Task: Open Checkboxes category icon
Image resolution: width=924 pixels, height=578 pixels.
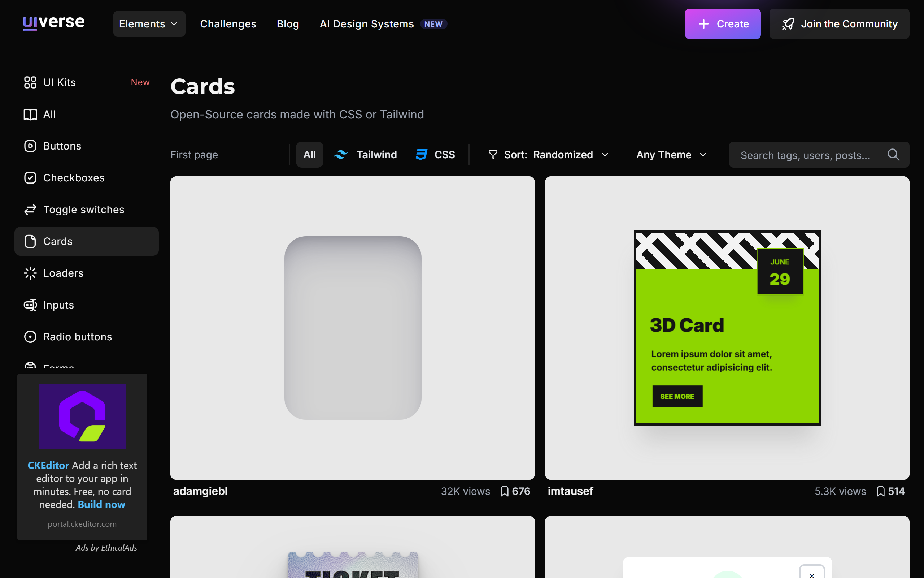Action: coord(30,178)
